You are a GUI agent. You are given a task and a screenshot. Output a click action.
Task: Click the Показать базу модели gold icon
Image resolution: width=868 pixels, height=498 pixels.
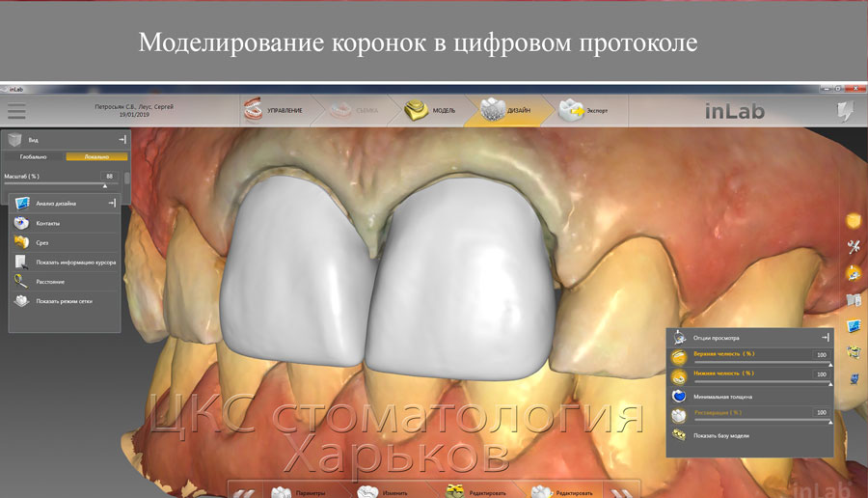(679, 435)
